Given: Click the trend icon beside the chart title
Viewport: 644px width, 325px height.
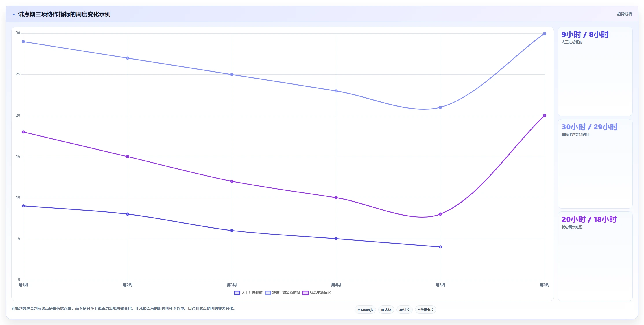Looking at the screenshot, I should coord(14,14).
